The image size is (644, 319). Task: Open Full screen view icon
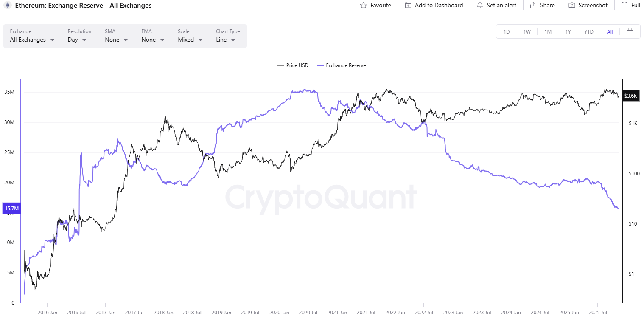click(624, 6)
